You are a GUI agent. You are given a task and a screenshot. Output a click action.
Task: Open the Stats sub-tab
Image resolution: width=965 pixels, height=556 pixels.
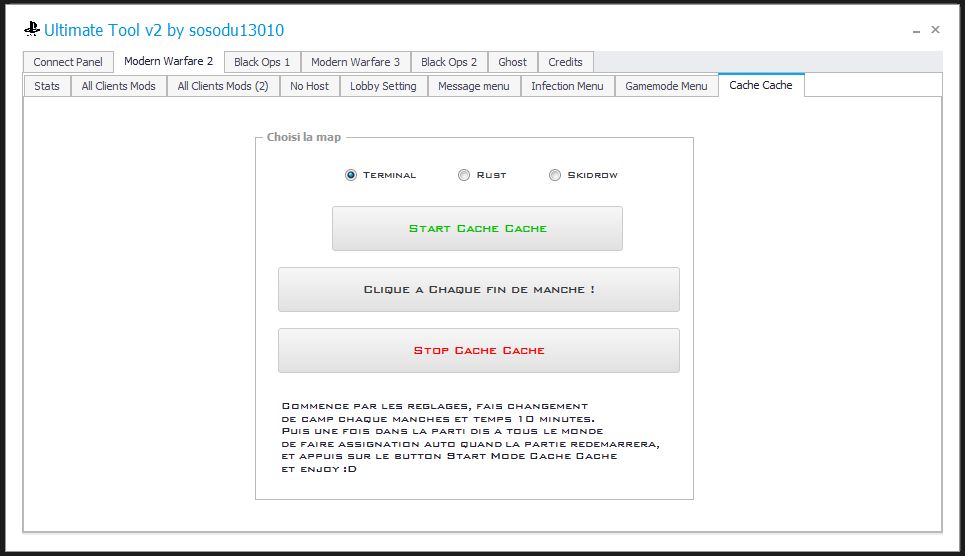pos(47,86)
